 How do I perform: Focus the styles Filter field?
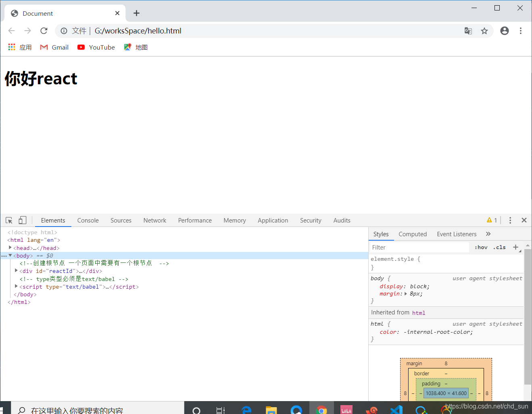(419, 248)
